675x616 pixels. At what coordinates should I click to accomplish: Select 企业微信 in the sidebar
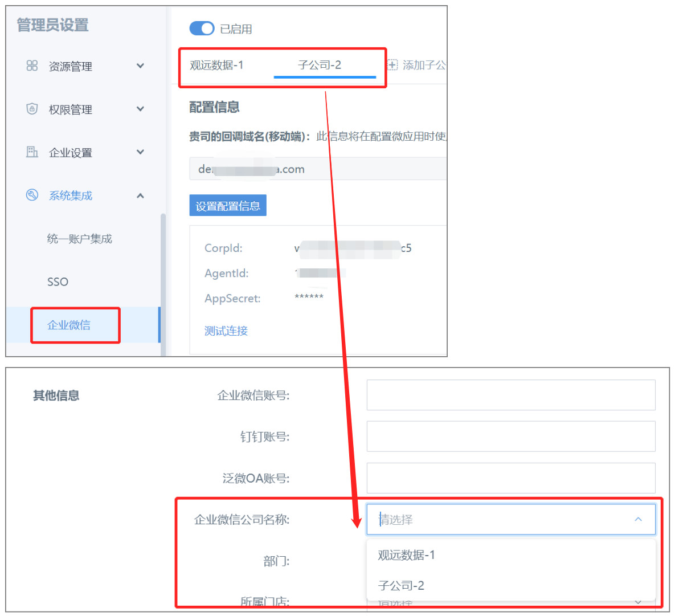click(x=69, y=325)
